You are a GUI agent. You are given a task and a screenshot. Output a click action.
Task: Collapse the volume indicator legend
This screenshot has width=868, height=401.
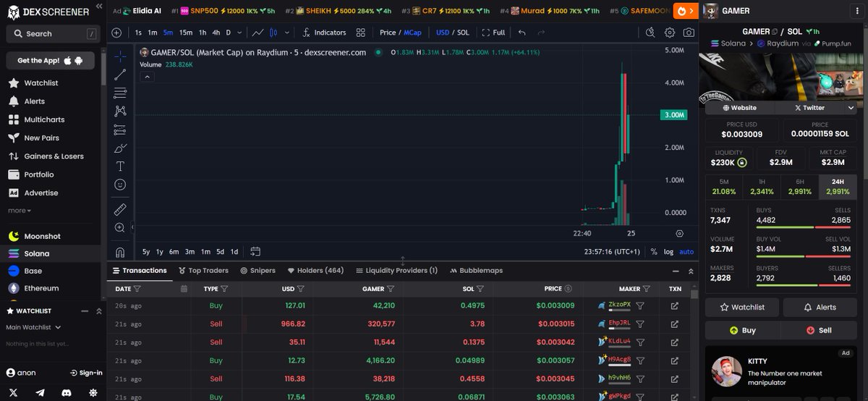point(145,77)
